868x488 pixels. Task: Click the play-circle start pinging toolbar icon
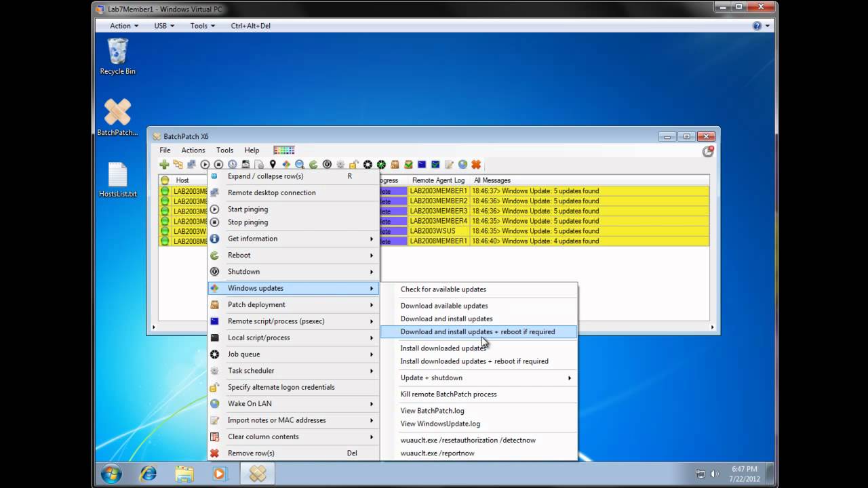[205, 164]
